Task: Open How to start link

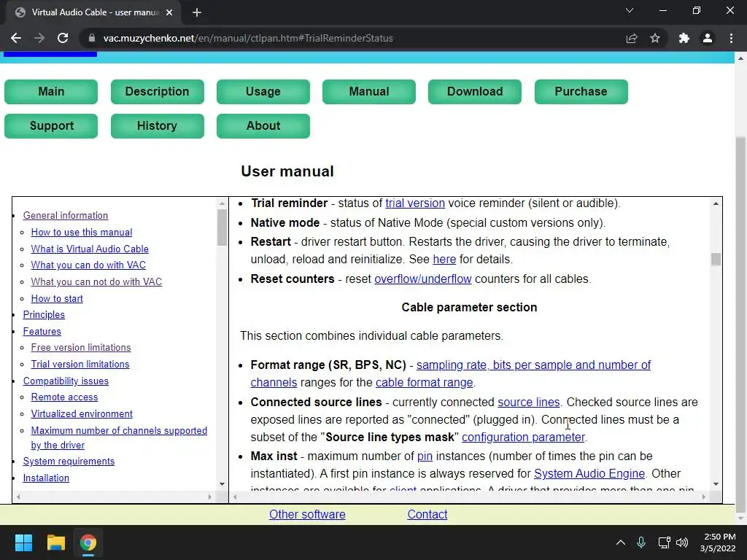Action: coord(57,298)
